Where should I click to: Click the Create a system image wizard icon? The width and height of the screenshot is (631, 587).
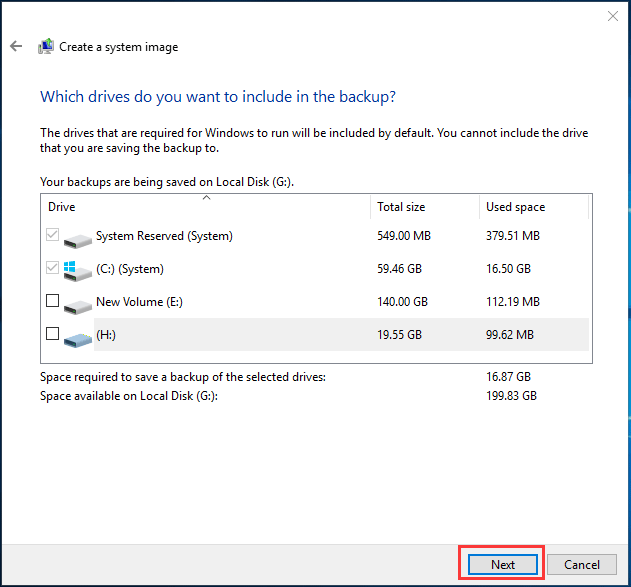(46, 46)
